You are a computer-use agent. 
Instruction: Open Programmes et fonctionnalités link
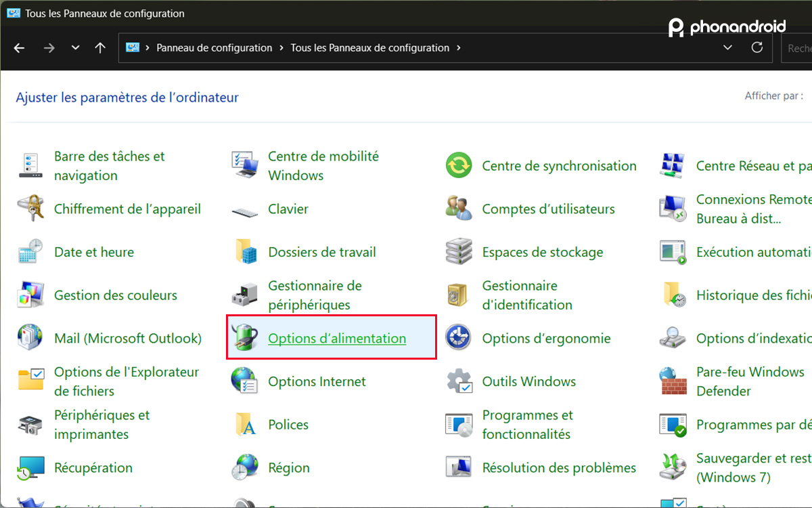(x=527, y=425)
